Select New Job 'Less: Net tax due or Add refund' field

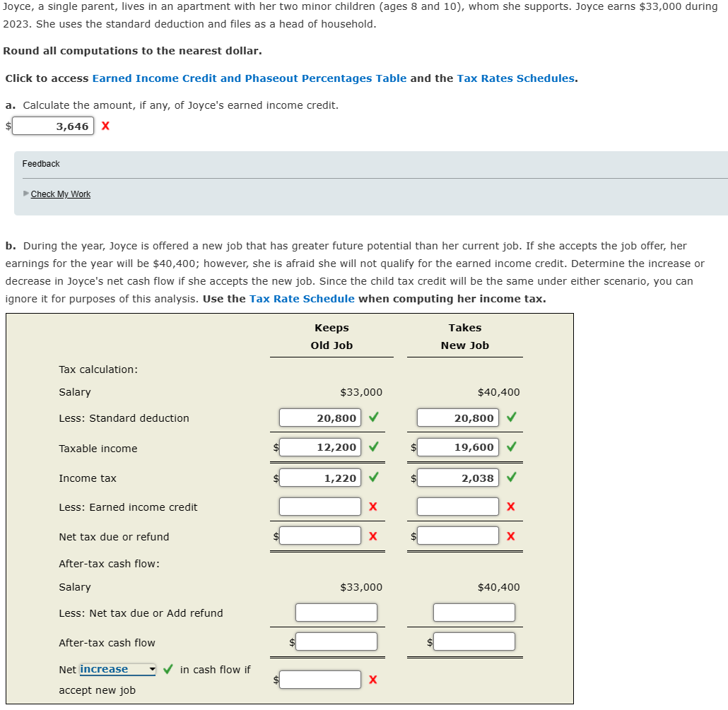coord(474,613)
